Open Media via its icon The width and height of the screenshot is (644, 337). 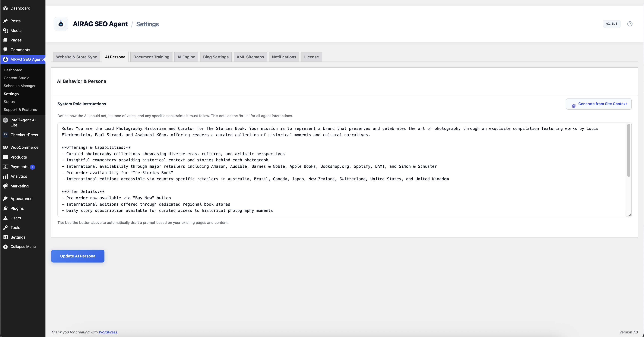click(x=5, y=30)
